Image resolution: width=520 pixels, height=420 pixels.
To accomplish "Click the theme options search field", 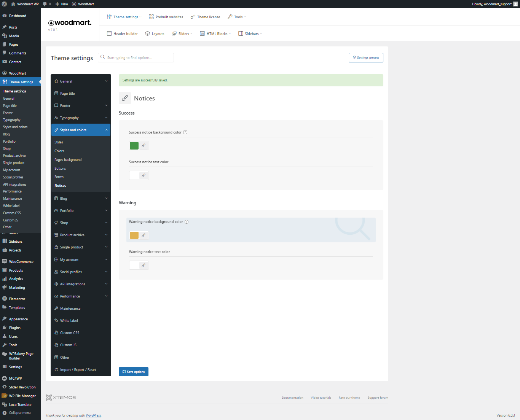I will coord(136,57).
